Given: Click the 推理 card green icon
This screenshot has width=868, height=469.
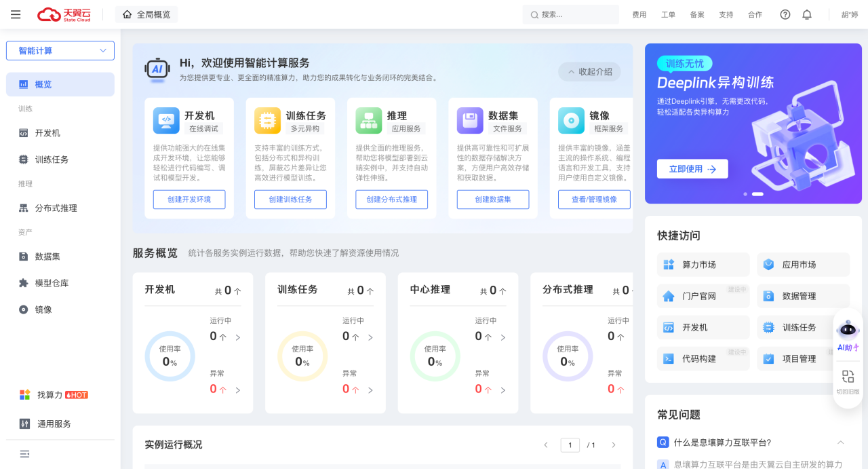Looking at the screenshot, I should tap(369, 121).
